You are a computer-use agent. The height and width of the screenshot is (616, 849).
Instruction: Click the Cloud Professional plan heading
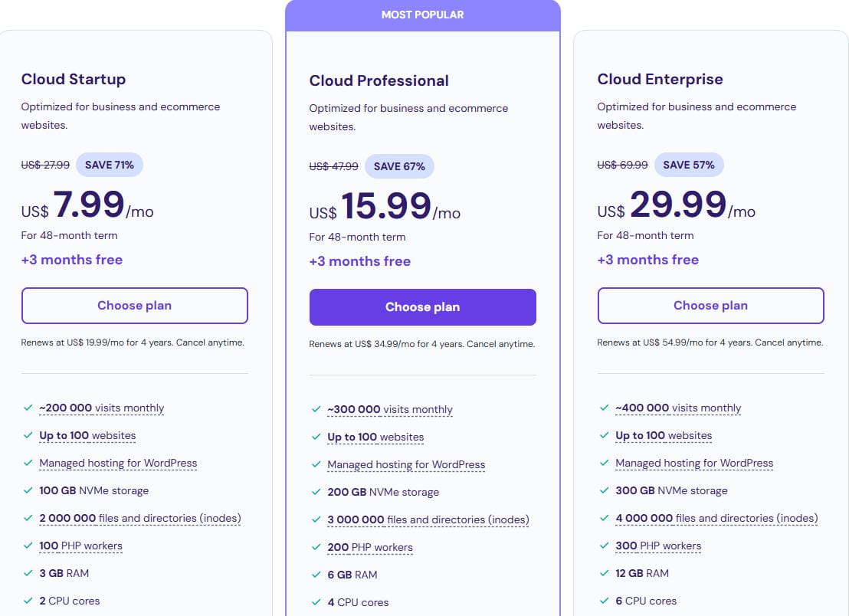coord(379,80)
